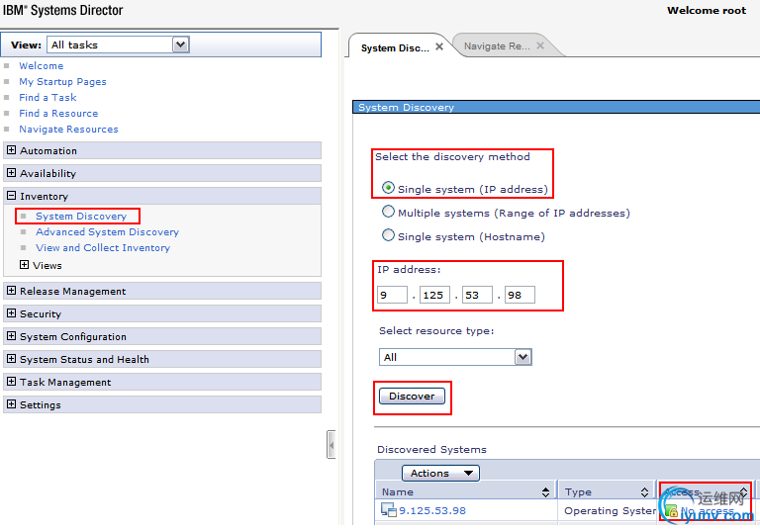Open Navigate Resources link
760x532 pixels.
pos(68,130)
